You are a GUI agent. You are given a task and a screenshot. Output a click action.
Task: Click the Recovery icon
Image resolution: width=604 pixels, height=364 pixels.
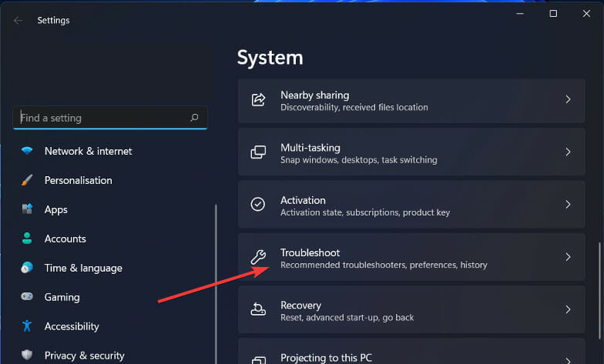[258, 309]
